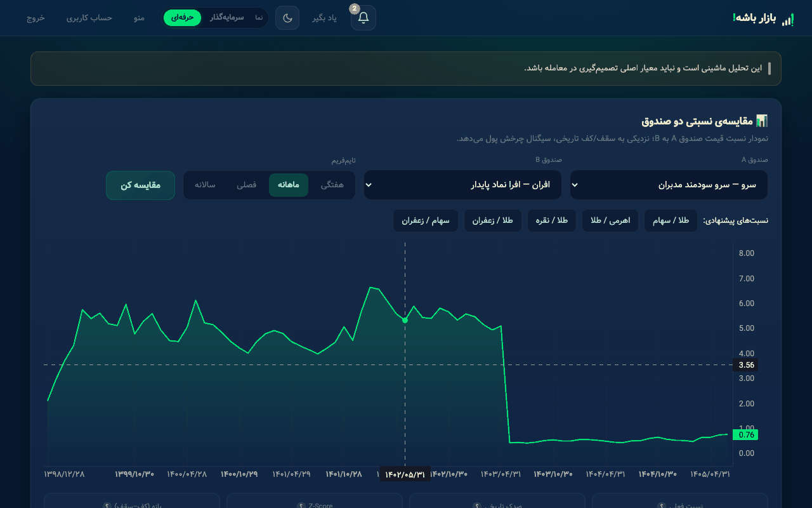Viewport: 812px width, 508px height.
Task: Click the 8.00 y-axis label
Action: 747,253
